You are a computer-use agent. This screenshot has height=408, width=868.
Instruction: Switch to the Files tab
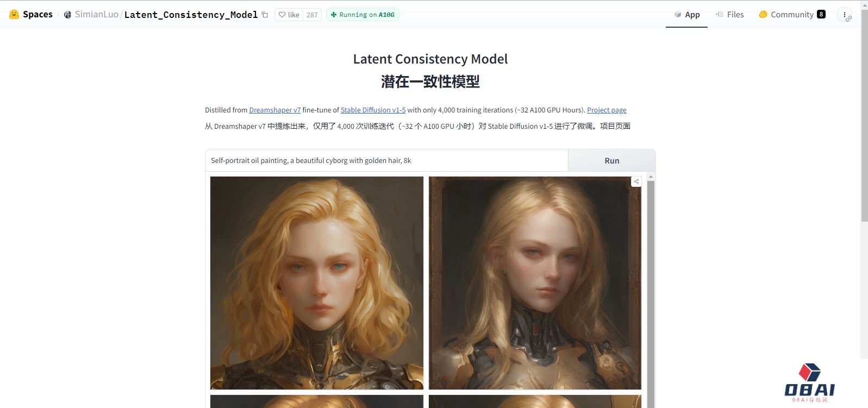click(x=729, y=15)
